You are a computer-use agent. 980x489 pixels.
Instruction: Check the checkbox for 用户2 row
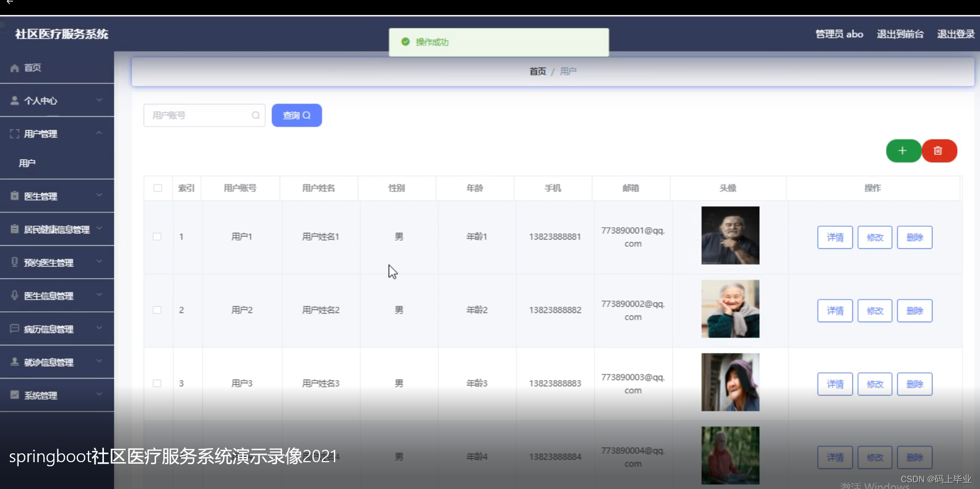point(158,310)
